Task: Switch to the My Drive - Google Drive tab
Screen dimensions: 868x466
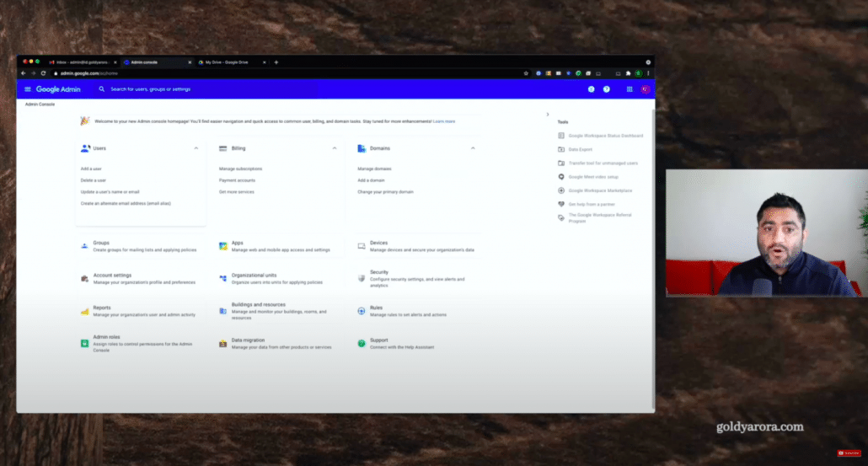Action: pos(232,62)
